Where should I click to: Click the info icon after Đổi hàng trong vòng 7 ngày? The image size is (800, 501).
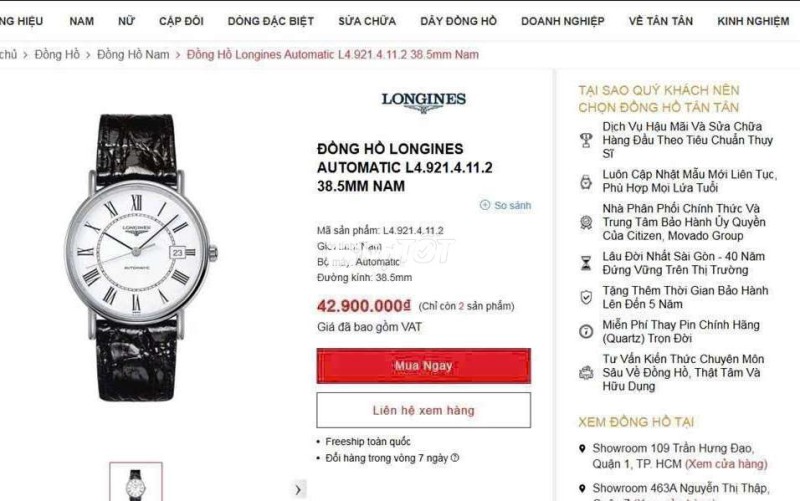(x=455, y=458)
